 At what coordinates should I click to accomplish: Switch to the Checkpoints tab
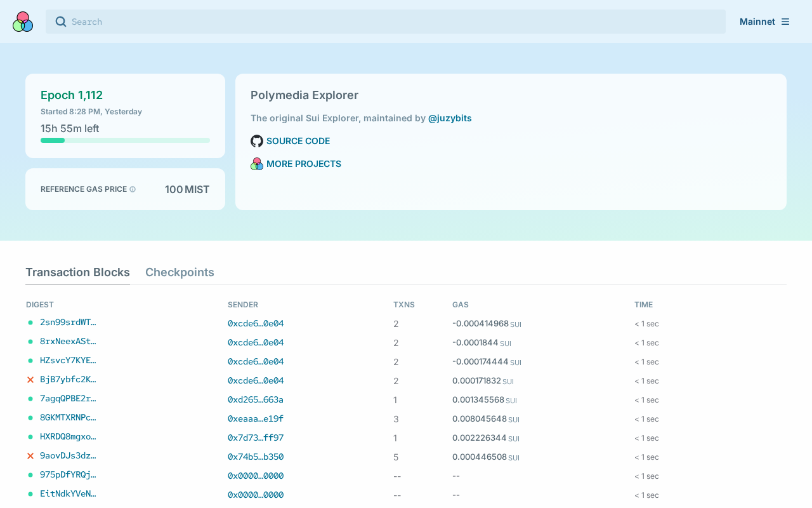point(180,272)
